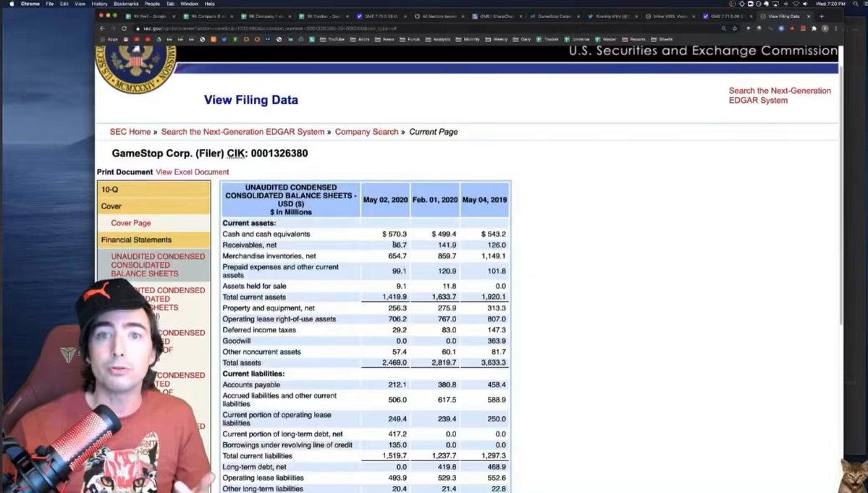
Task: Open the Bookmarks menu in menu bar
Action: 126,4
